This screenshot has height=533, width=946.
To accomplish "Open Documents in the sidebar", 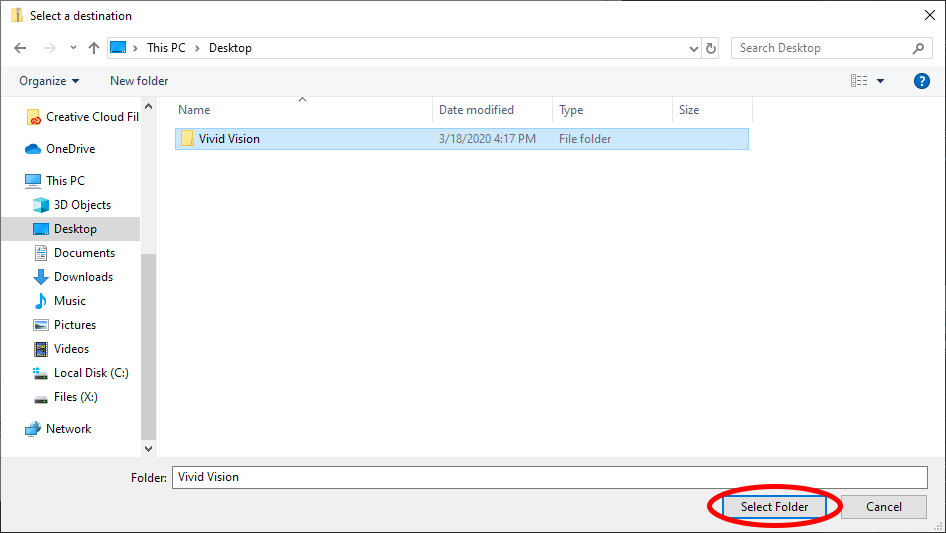I will click(x=74, y=253).
